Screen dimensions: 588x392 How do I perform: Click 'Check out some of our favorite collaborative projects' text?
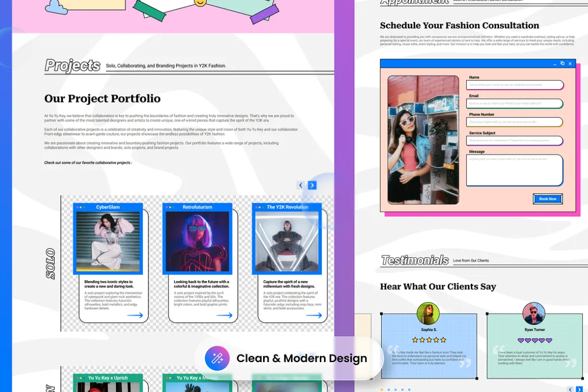[88, 163]
